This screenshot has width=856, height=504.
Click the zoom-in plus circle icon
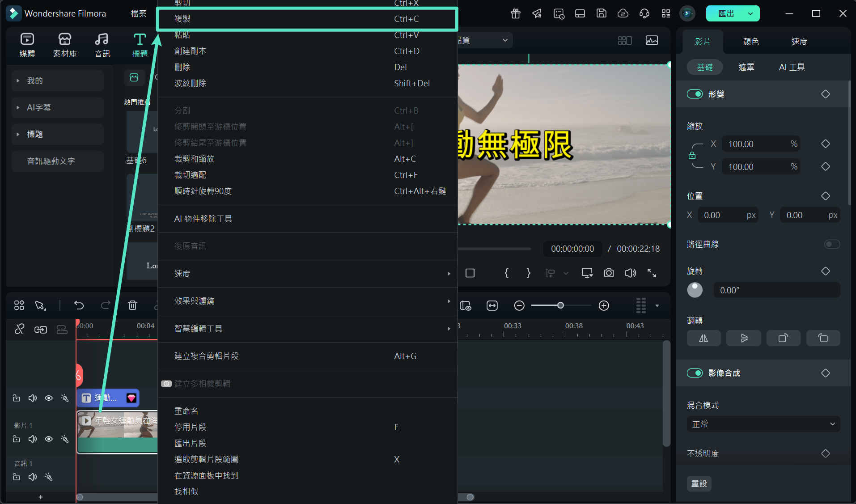click(x=604, y=305)
